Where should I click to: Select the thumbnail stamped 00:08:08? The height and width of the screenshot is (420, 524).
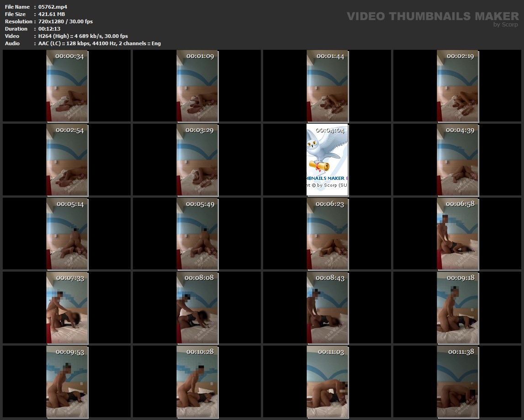coord(197,308)
